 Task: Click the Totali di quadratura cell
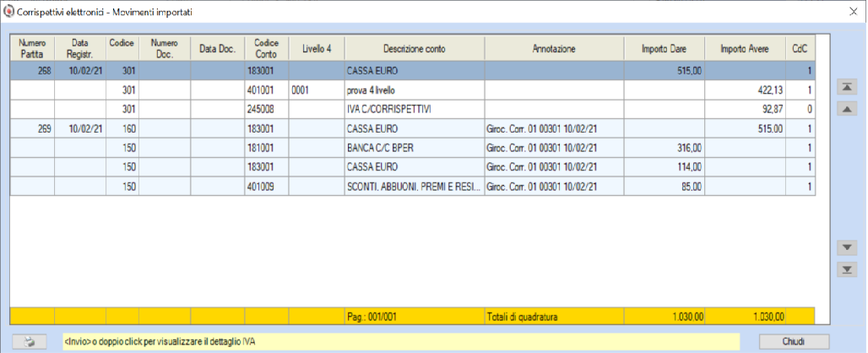[x=554, y=317]
